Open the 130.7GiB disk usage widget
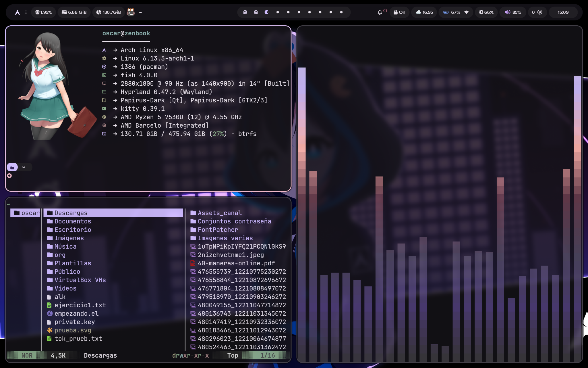588x368 pixels. (109, 12)
